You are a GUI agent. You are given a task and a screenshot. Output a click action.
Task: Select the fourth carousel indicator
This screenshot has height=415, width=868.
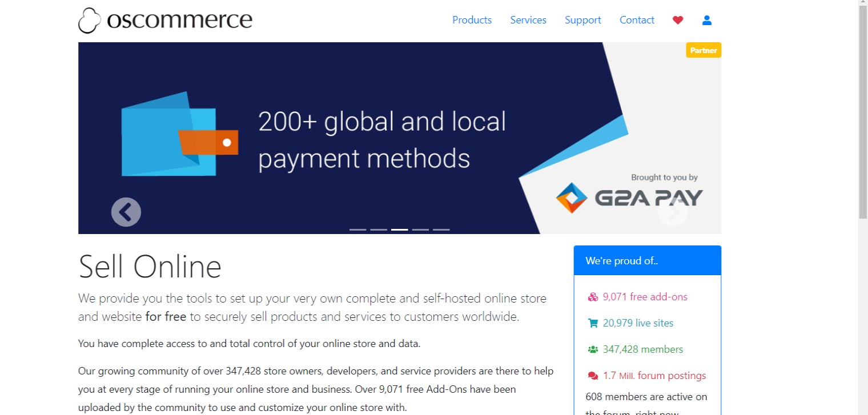click(x=420, y=229)
